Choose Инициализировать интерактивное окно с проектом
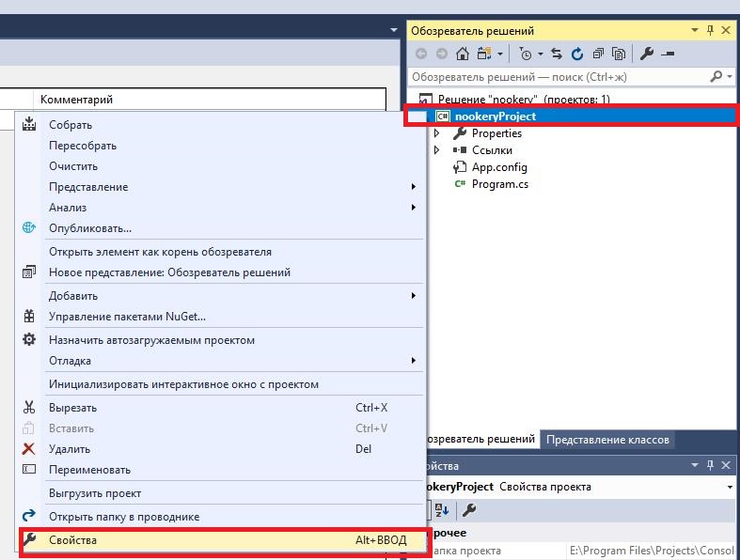This screenshot has height=560, width=740. [x=221, y=384]
